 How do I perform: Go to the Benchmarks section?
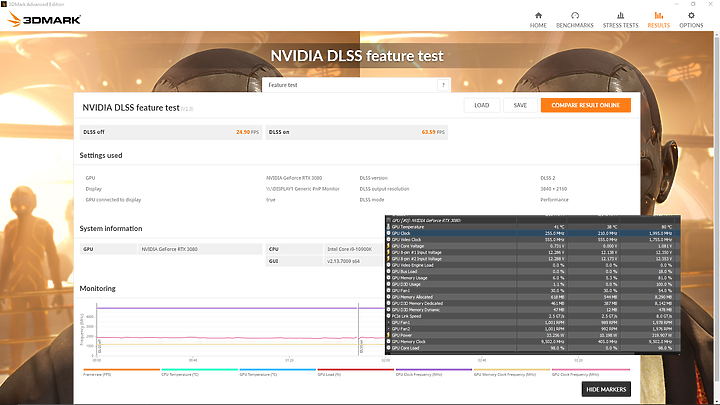574,20
